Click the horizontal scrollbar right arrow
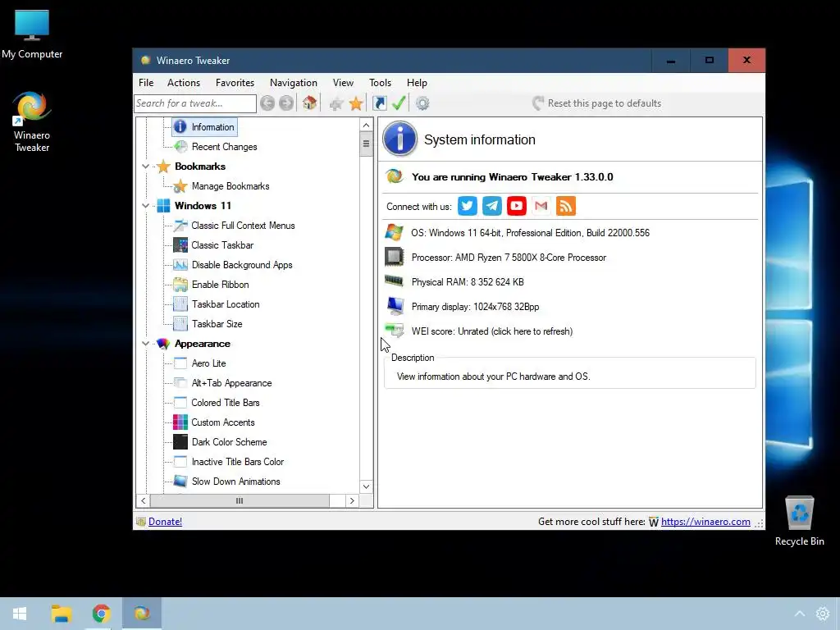Viewport: 840px width, 630px height. pyautogui.click(x=351, y=500)
